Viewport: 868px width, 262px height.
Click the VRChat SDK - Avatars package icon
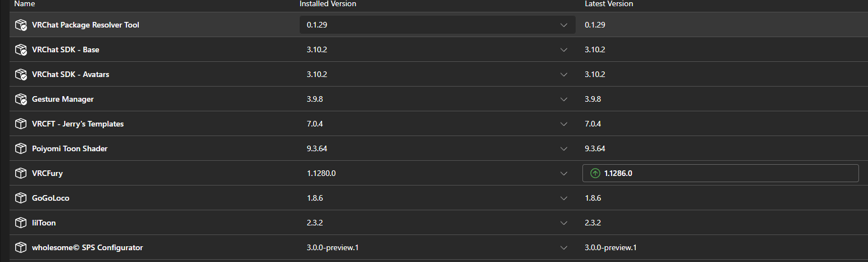[x=21, y=74]
